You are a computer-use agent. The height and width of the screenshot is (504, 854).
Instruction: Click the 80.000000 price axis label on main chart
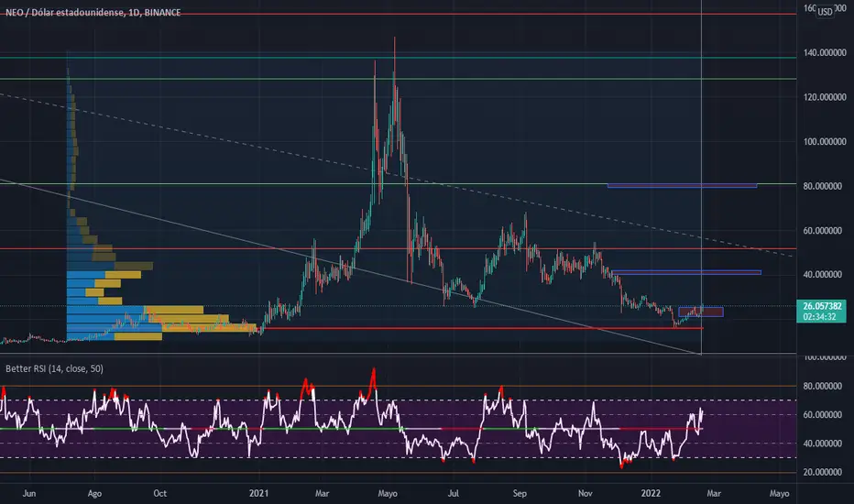(823, 186)
